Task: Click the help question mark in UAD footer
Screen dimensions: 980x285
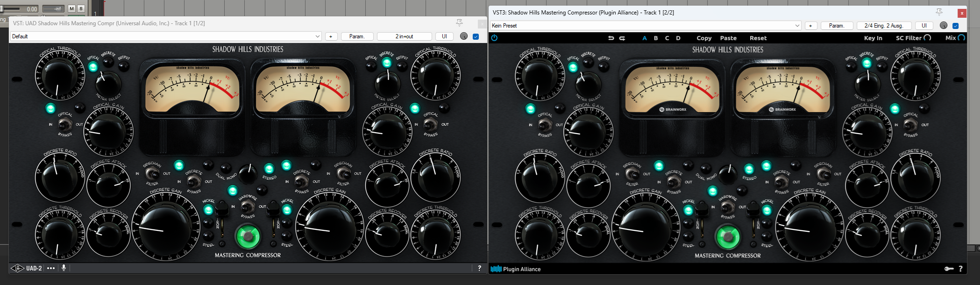Action: (479, 268)
